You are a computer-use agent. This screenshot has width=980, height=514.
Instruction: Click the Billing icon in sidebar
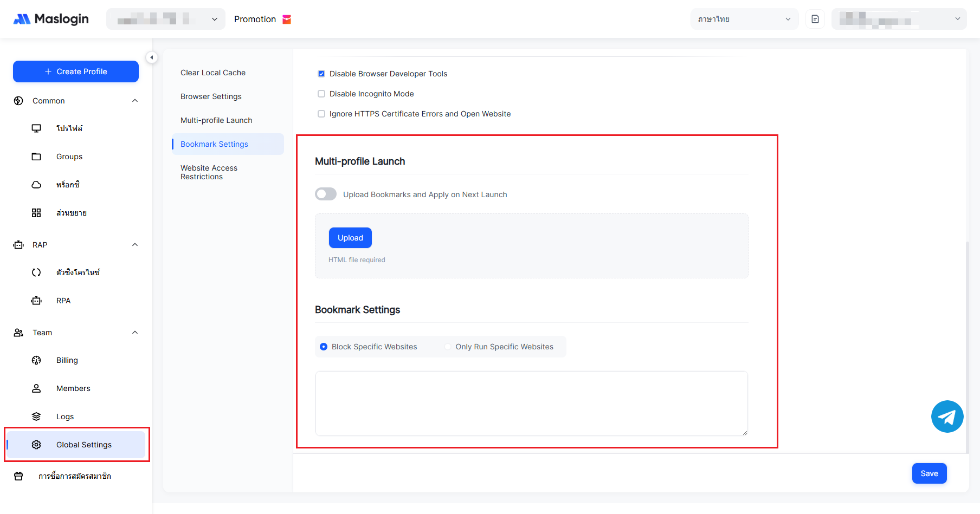click(36, 360)
